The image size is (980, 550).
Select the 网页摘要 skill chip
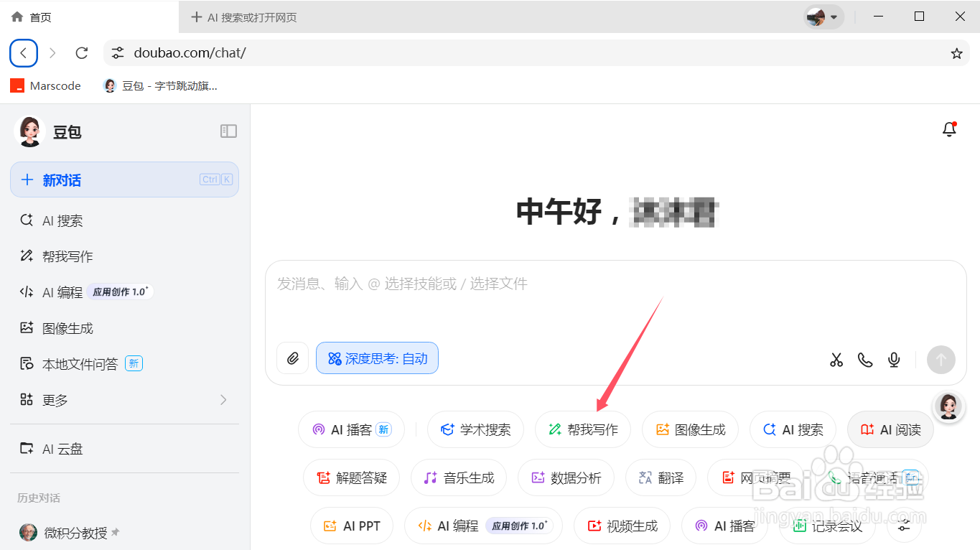pyautogui.click(x=755, y=477)
